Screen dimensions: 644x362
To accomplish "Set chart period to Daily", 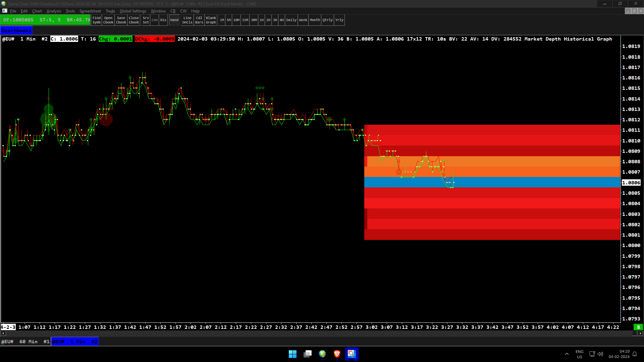I will 291,20.
